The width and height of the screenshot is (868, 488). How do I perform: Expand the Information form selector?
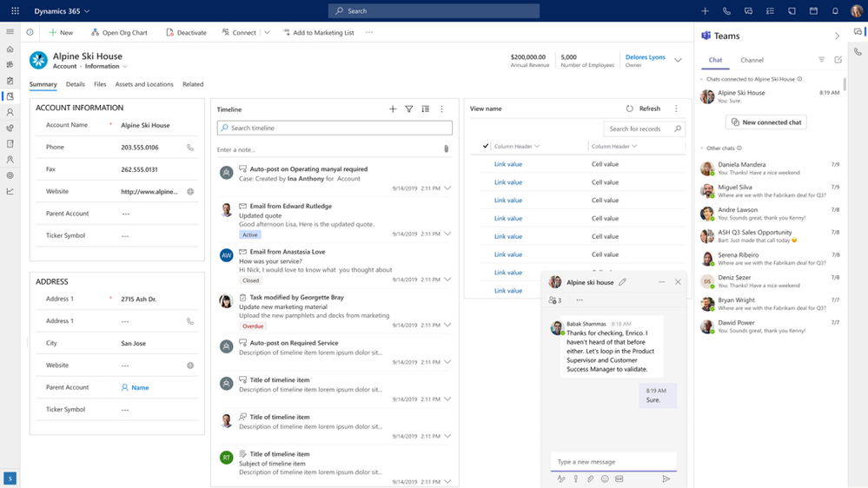[x=124, y=66]
